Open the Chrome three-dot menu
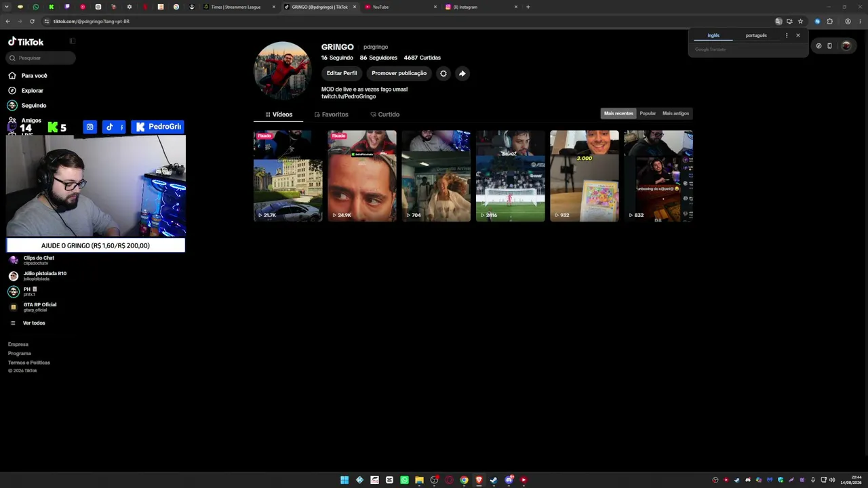This screenshot has width=868, height=488. [x=859, y=21]
